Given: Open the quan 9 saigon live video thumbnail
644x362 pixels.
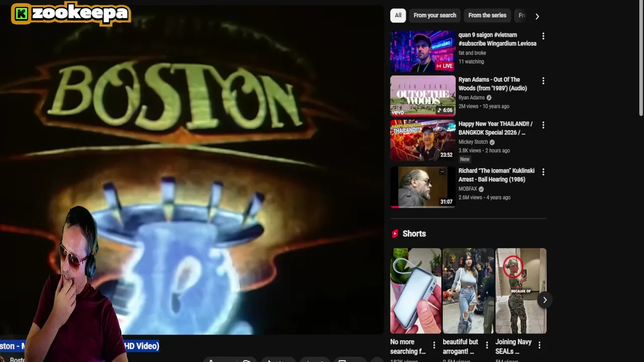Looking at the screenshot, I should point(423,51).
